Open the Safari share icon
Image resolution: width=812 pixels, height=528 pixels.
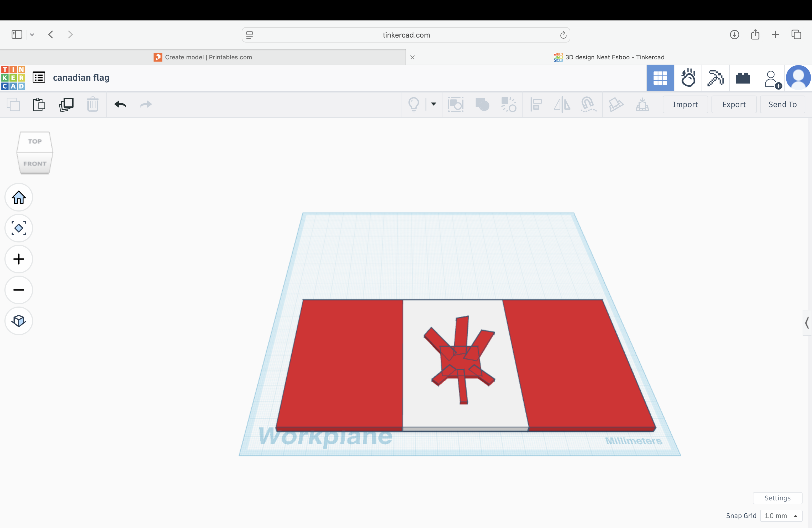coord(755,35)
